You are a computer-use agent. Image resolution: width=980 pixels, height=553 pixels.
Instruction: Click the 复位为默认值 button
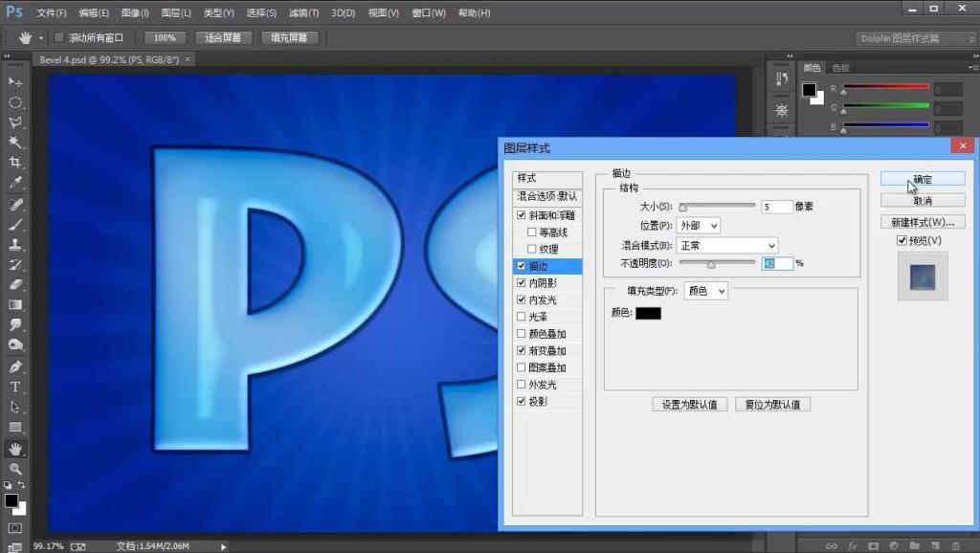tap(772, 405)
